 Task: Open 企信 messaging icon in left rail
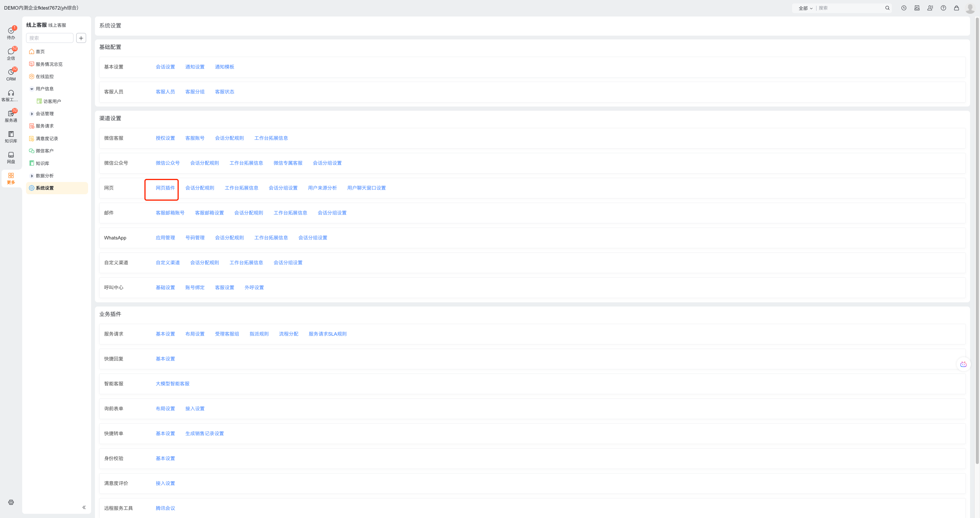tap(11, 52)
